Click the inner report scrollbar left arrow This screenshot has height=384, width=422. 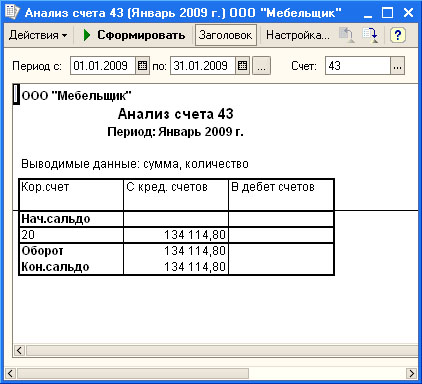[x=19, y=350]
